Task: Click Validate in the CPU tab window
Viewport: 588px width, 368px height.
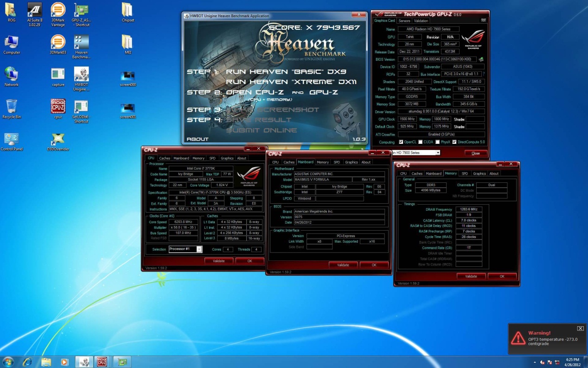Action: [219, 261]
